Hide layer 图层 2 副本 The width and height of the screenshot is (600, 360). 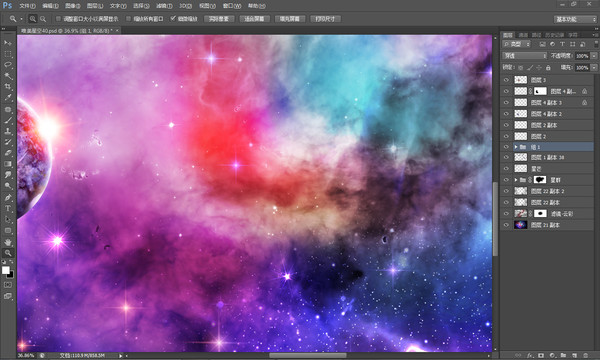tap(506, 125)
